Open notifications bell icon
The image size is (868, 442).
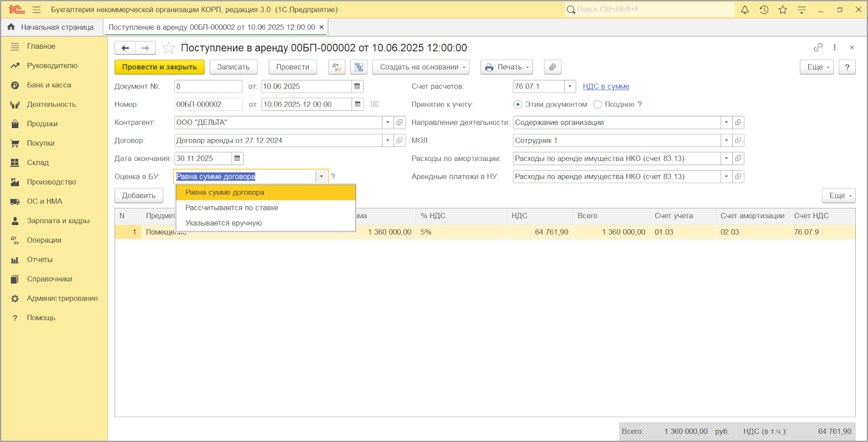pyautogui.click(x=745, y=10)
